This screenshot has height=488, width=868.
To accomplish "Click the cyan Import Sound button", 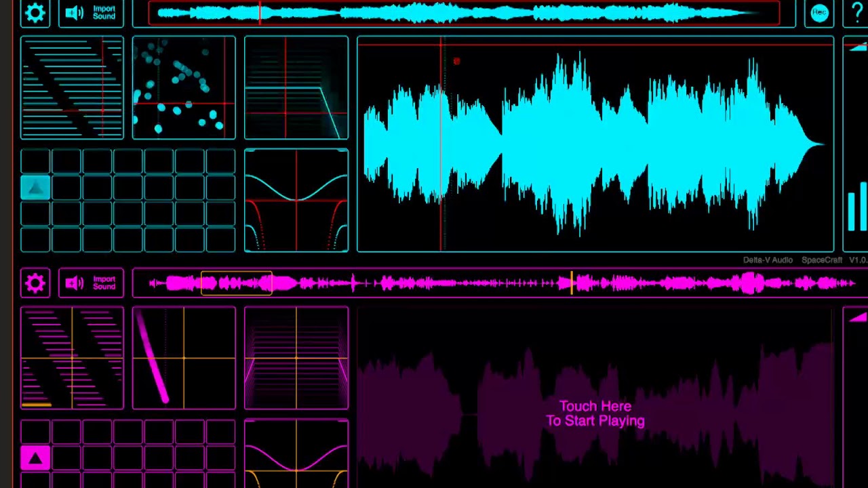I will coord(91,13).
